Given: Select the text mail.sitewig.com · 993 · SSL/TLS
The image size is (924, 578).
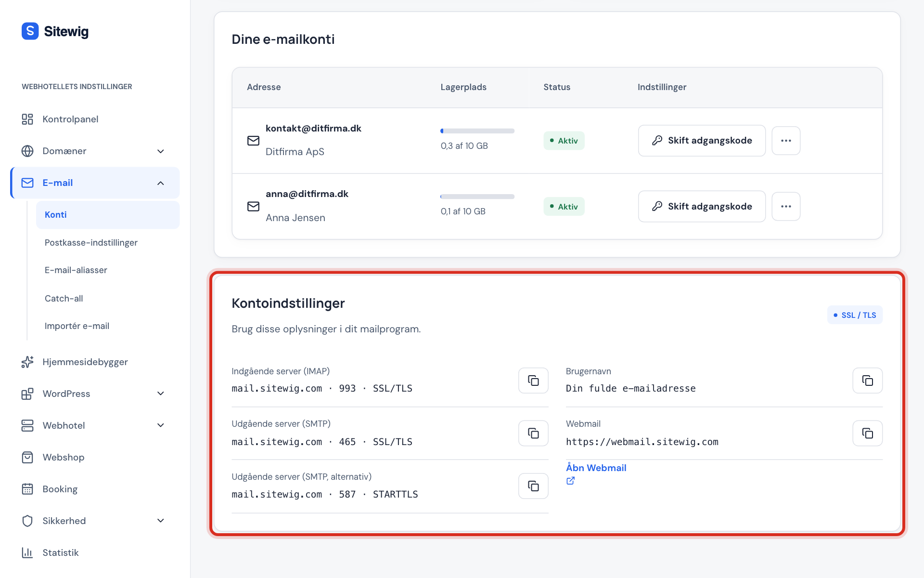Looking at the screenshot, I should click(322, 388).
